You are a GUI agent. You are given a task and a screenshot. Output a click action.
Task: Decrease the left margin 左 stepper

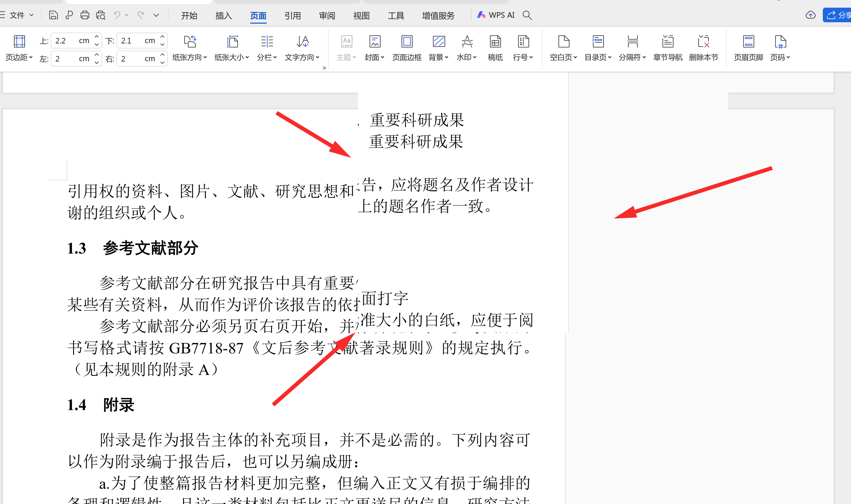click(97, 63)
